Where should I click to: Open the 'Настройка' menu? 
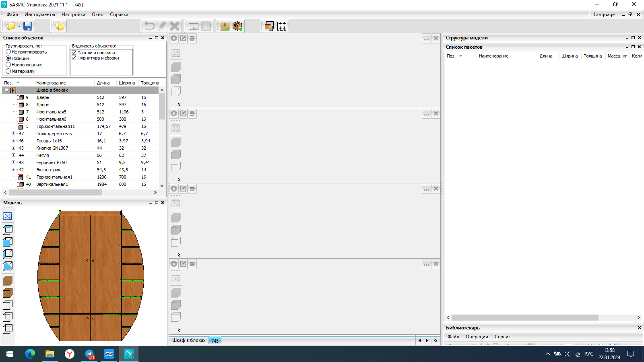tap(73, 14)
